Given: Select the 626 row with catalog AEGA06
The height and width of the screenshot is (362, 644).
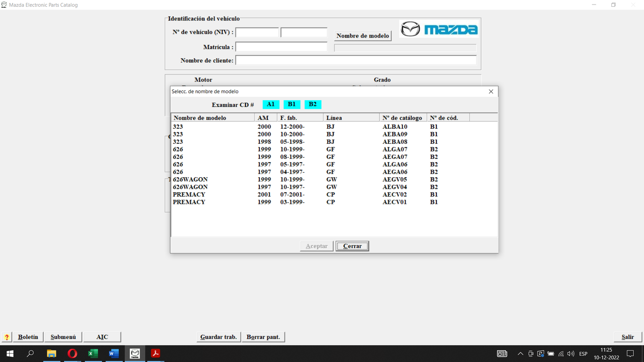Looking at the screenshot, I should point(334,172).
